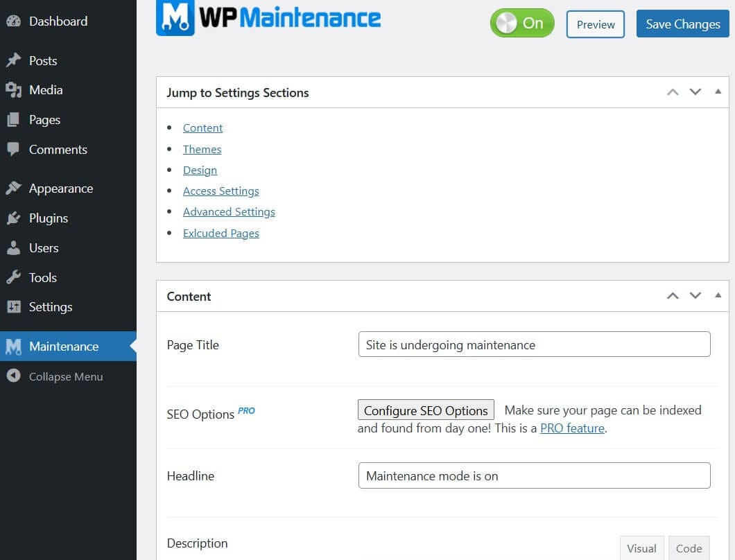Click the Media library icon
Screen dimensions: 735x560
14,89
